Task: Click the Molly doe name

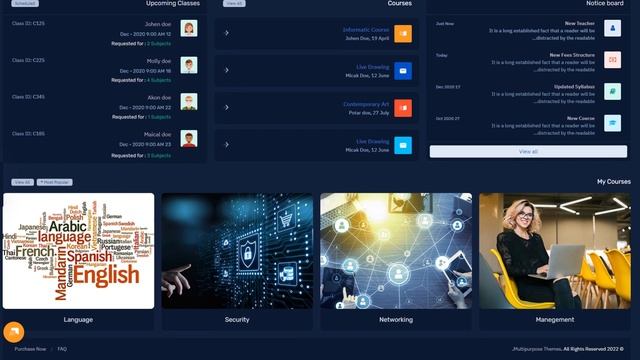Action: pyautogui.click(x=159, y=61)
